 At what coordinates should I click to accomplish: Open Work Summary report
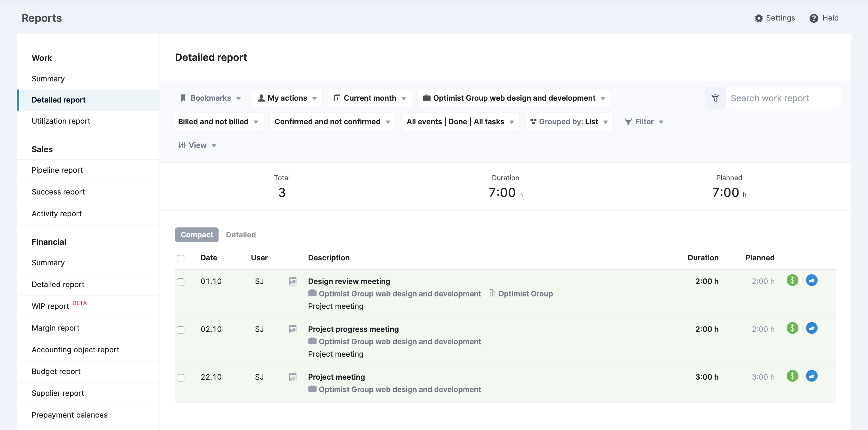88,79
